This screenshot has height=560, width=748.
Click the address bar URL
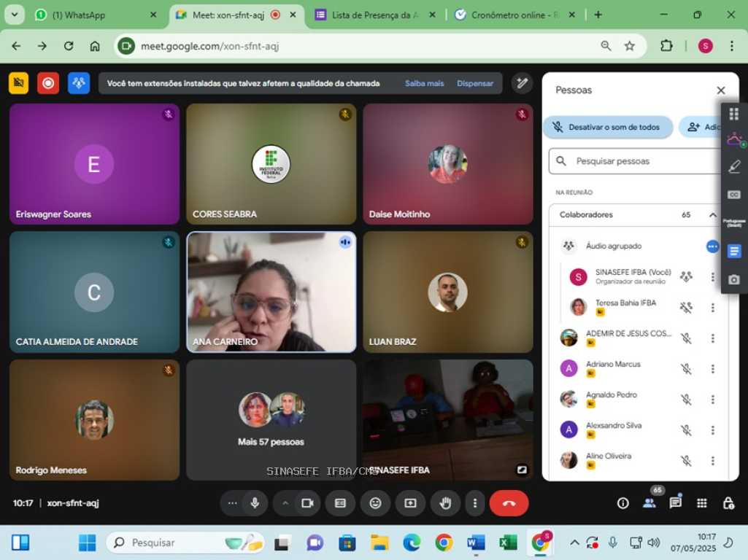(209, 46)
